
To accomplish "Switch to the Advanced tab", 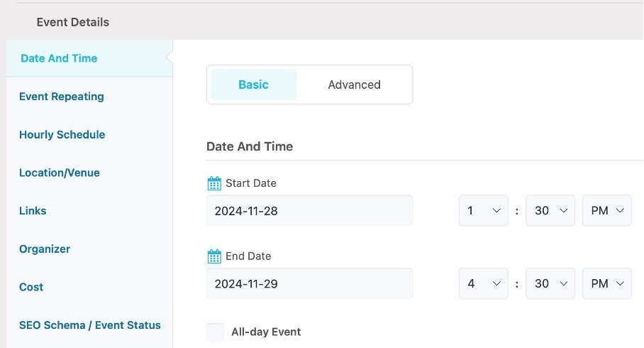I will coord(354,85).
